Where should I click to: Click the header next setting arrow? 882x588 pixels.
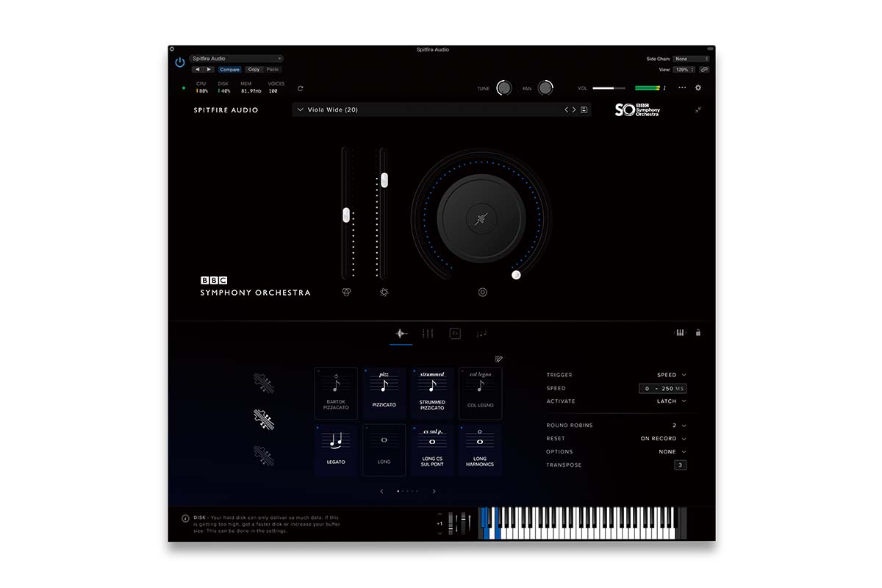point(209,69)
